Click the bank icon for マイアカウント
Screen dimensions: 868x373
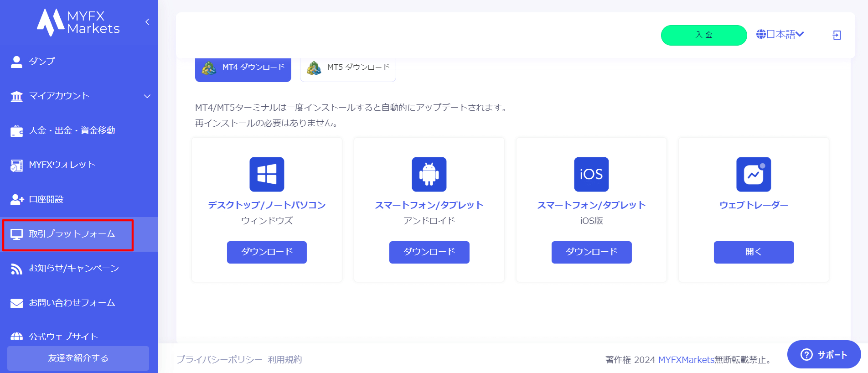16,96
